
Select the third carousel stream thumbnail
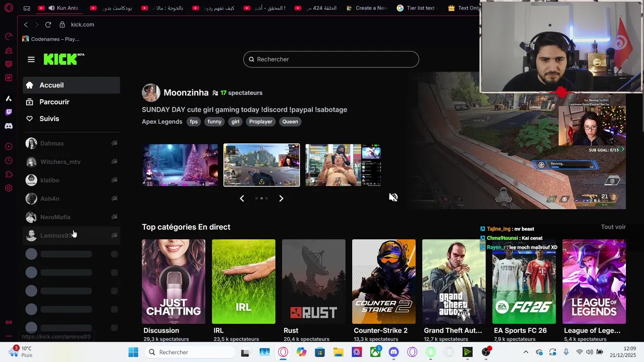pyautogui.click(x=343, y=165)
